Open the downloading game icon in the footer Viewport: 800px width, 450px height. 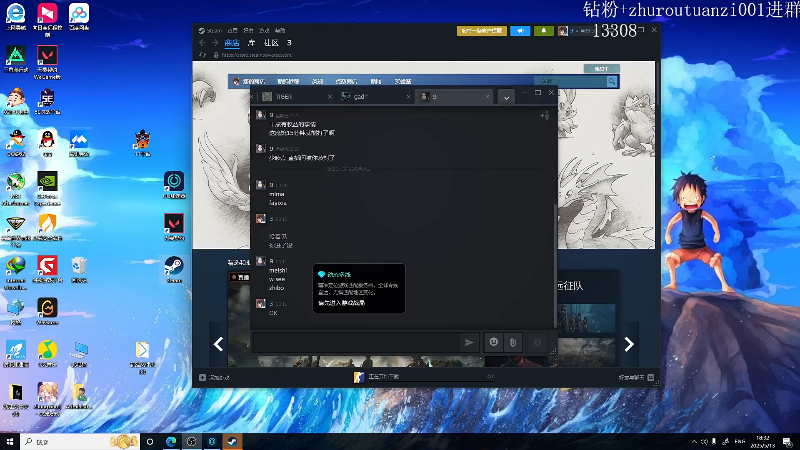[359, 377]
